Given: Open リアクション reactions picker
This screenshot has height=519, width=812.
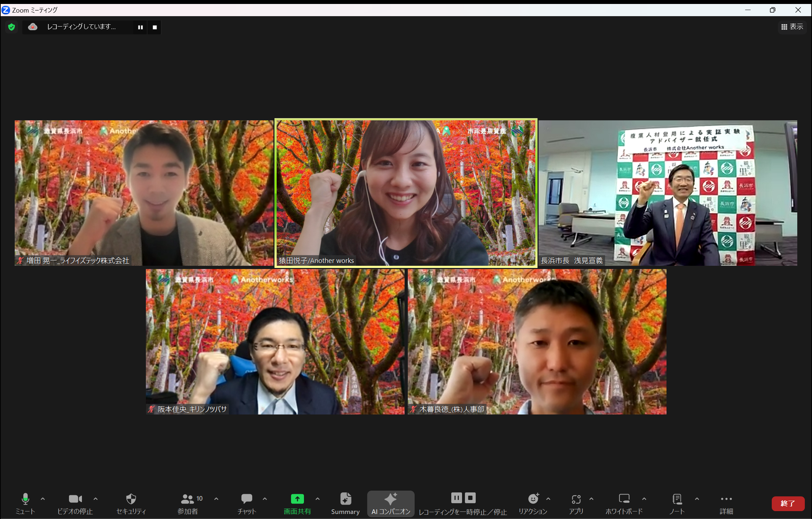Looking at the screenshot, I should 533,504.
